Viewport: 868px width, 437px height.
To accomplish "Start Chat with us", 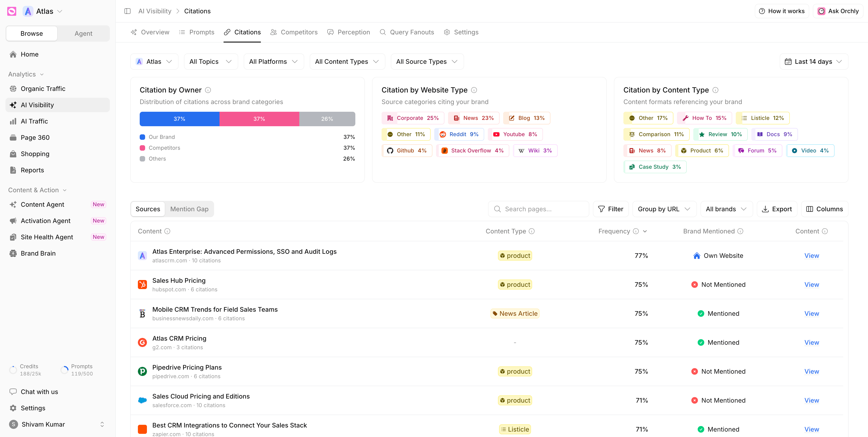I will coord(58,392).
